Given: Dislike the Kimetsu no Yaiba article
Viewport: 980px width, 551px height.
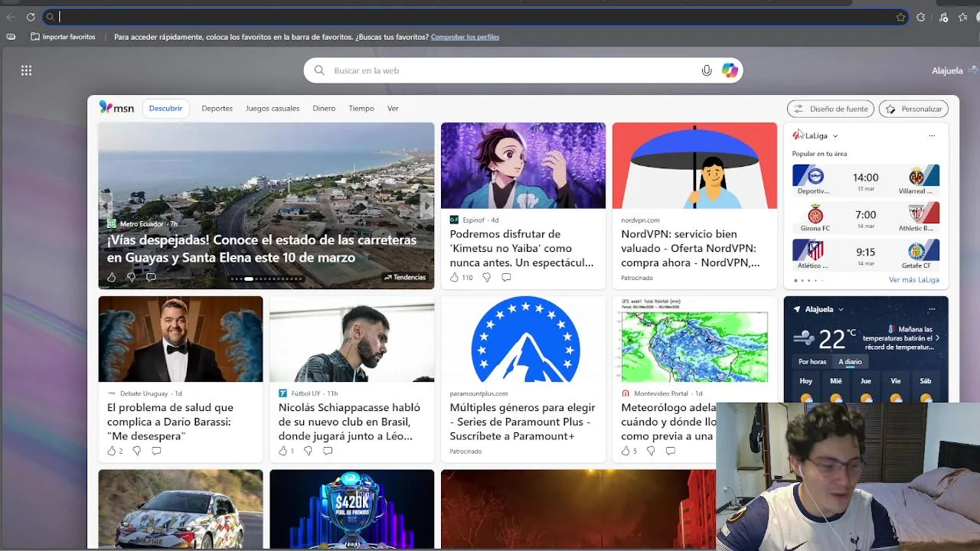Looking at the screenshot, I should click(x=486, y=277).
